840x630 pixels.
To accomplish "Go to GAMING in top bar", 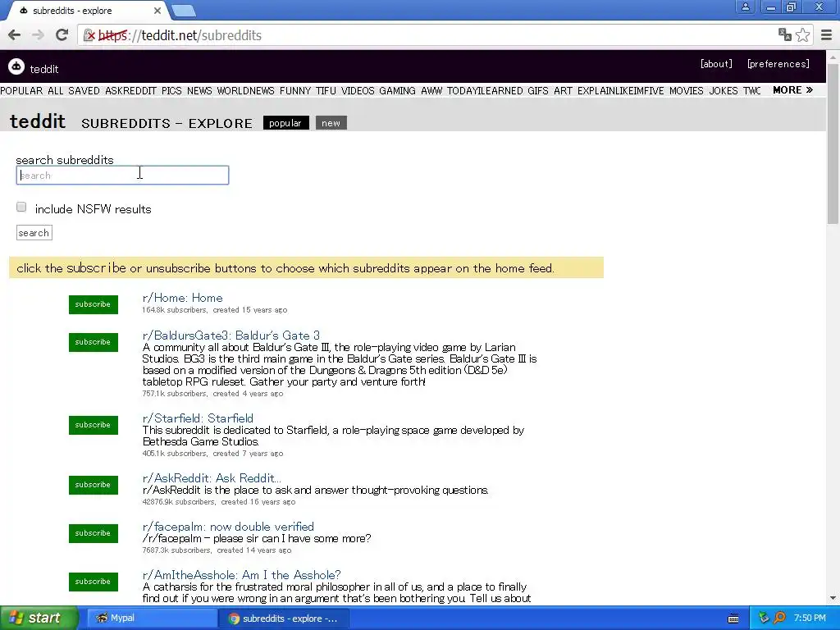I will click(398, 90).
